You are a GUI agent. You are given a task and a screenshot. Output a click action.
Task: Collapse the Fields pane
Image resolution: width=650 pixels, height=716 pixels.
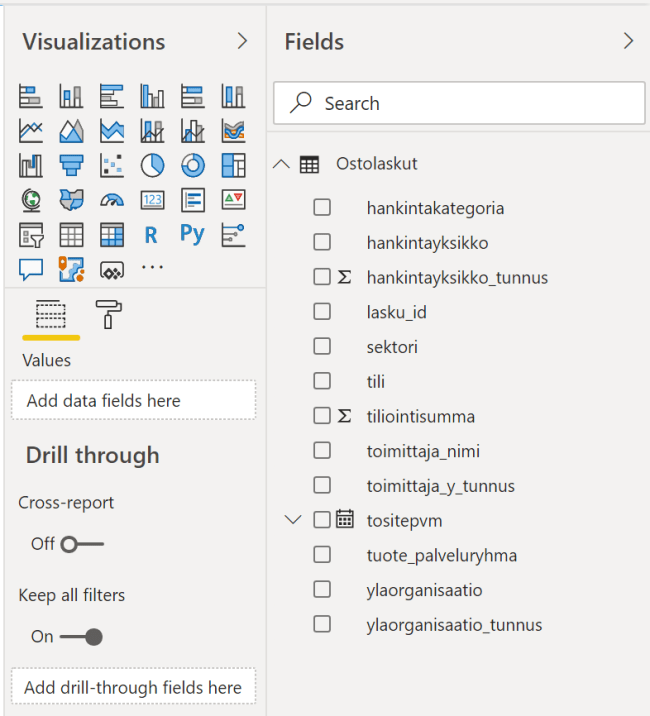pos(628,41)
